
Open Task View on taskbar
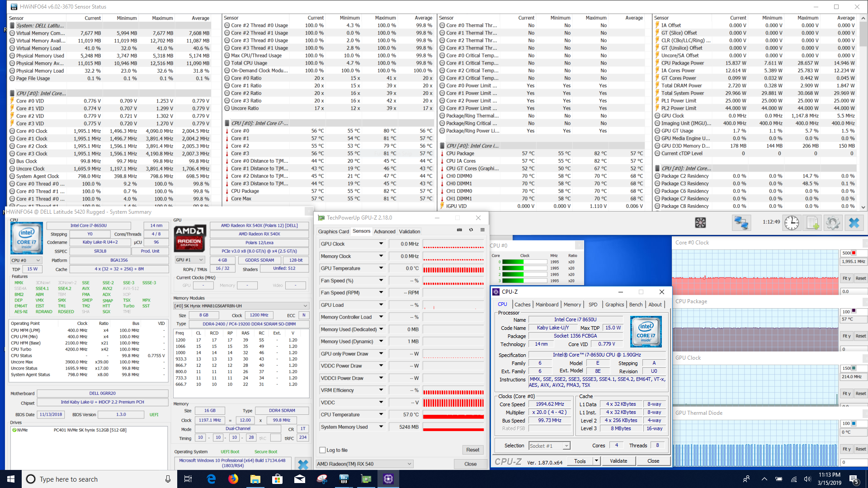pos(188,479)
